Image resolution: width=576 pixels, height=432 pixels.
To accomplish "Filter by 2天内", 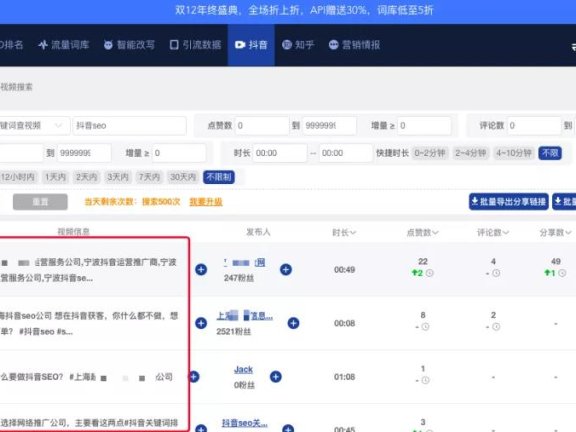I will tap(86, 177).
